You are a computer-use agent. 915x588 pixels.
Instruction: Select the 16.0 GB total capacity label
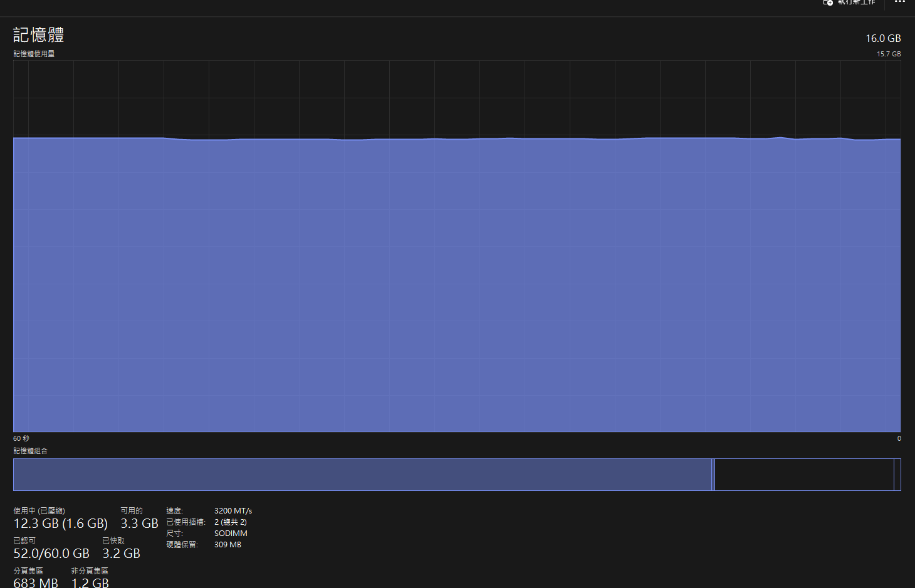point(883,38)
